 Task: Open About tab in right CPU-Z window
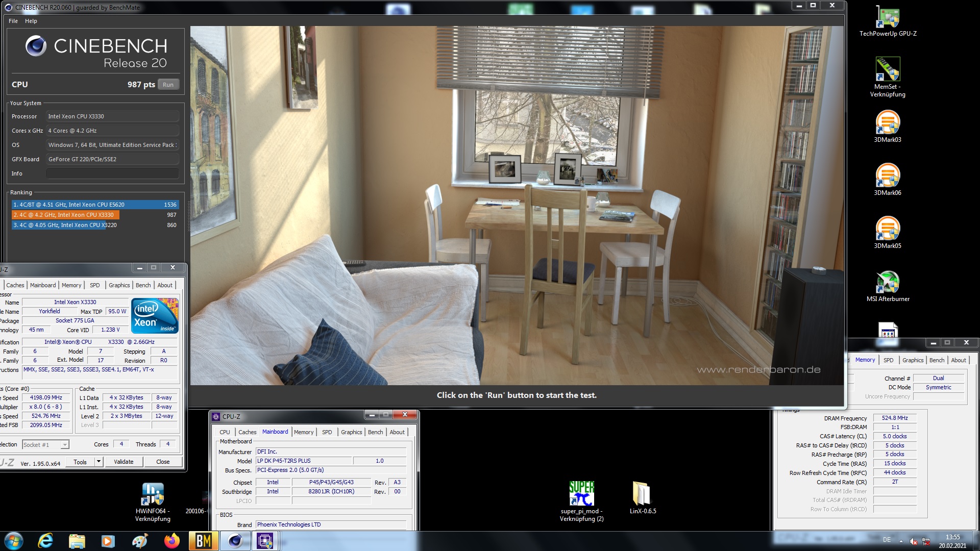click(959, 360)
